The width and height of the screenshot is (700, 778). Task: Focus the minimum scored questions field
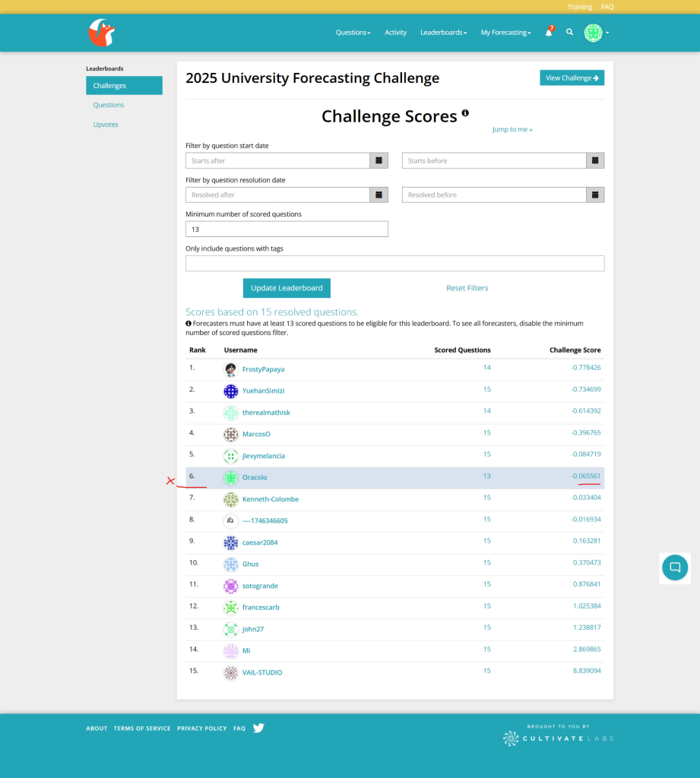287,229
